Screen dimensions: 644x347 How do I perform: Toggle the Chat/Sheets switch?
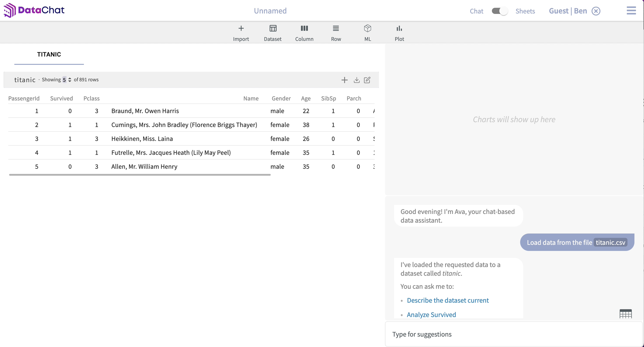point(499,11)
